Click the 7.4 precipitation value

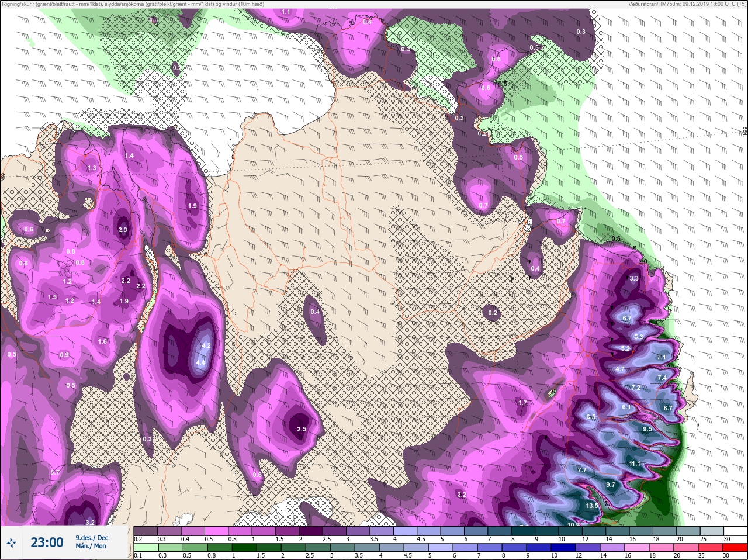click(x=662, y=378)
